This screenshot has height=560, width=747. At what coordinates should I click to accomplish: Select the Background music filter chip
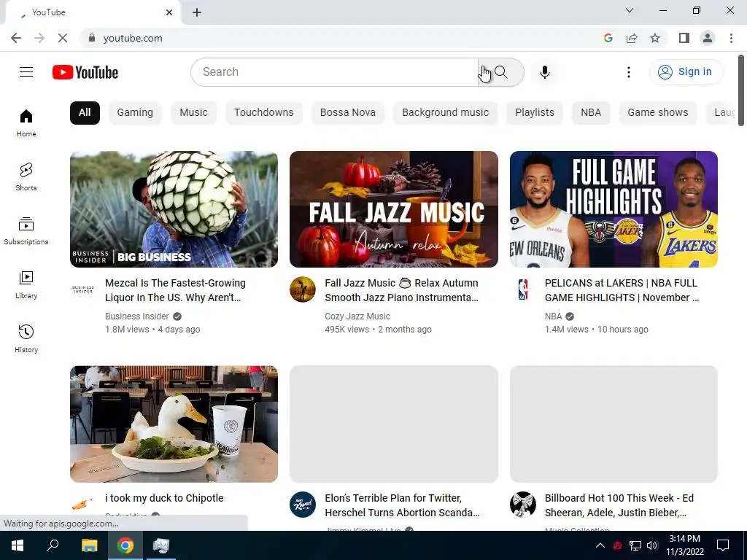tap(446, 113)
